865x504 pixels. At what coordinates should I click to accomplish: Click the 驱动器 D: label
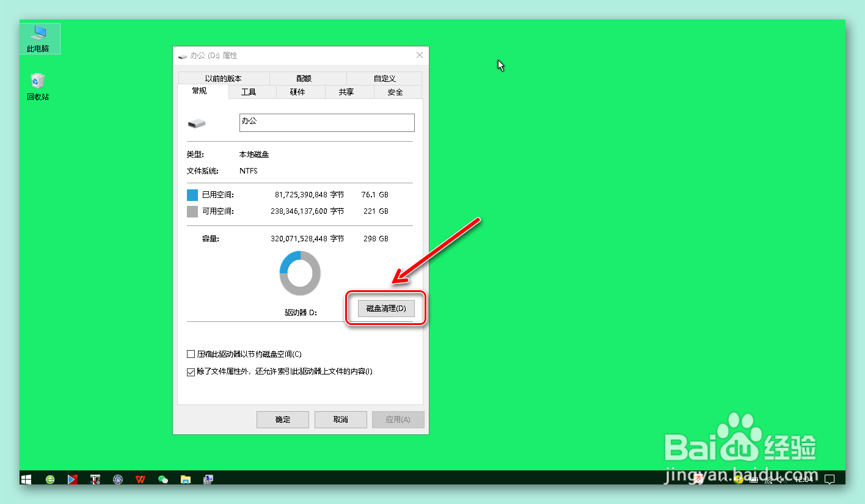click(301, 312)
